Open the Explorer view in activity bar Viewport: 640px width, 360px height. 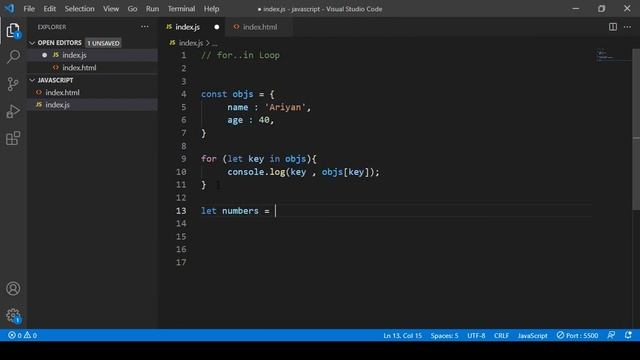click(x=13, y=30)
